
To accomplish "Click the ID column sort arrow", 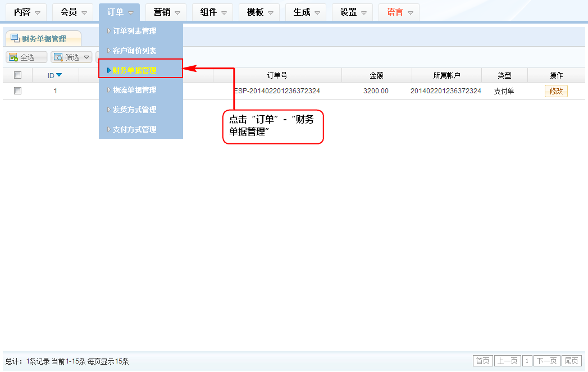I will 59,75.
